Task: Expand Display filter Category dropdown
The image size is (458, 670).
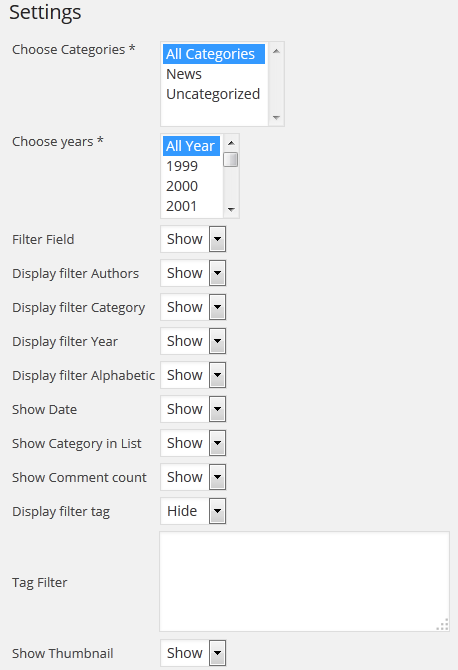Action: (x=193, y=307)
